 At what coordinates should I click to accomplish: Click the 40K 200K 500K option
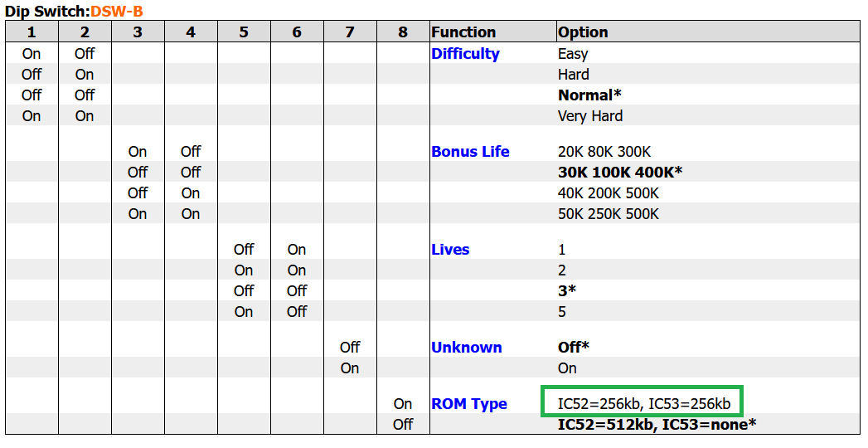point(609,192)
